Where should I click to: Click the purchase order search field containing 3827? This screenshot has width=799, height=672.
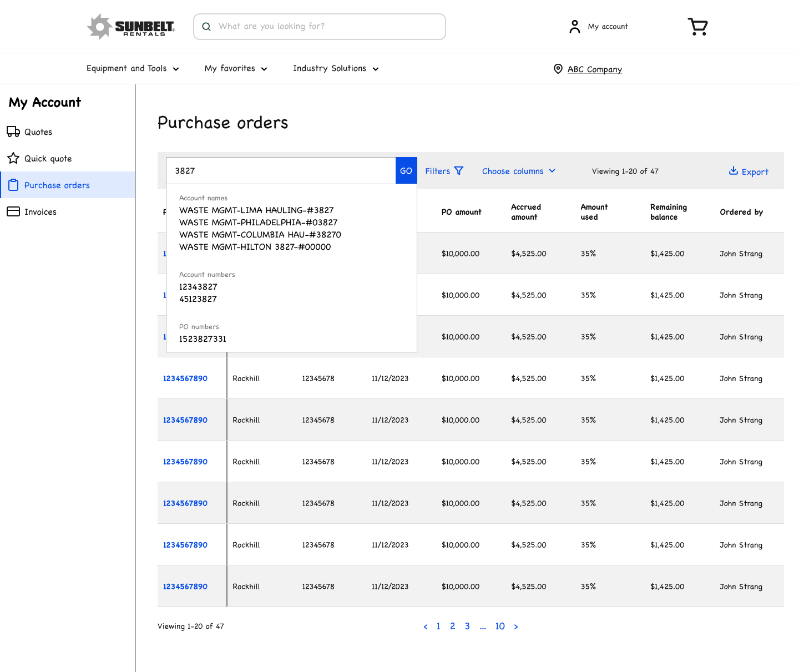click(x=281, y=170)
